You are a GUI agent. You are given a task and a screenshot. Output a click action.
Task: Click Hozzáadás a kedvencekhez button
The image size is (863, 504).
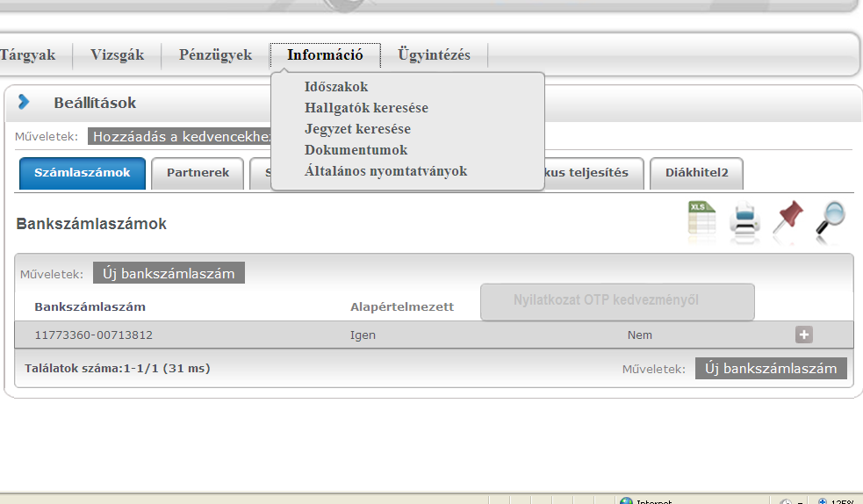[179, 136]
